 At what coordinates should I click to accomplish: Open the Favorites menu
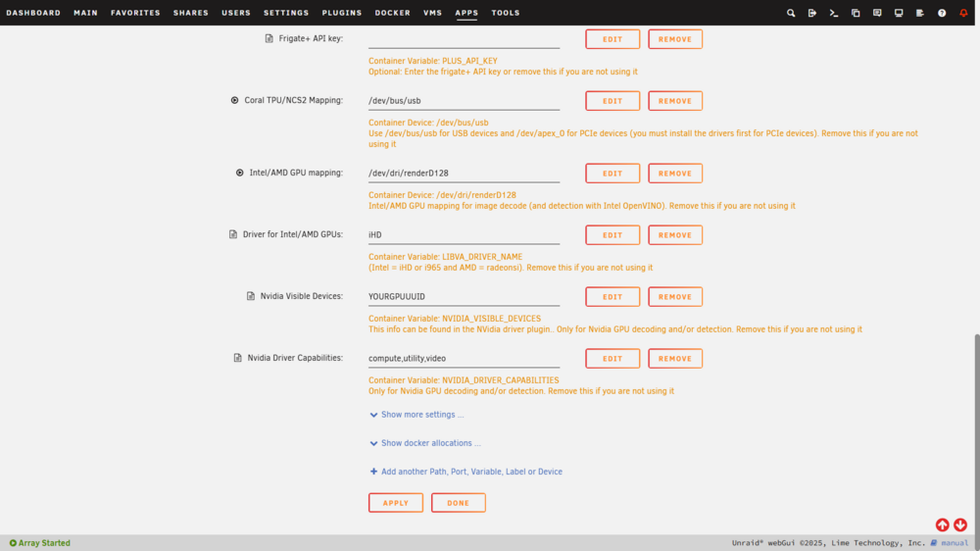(x=135, y=13)
